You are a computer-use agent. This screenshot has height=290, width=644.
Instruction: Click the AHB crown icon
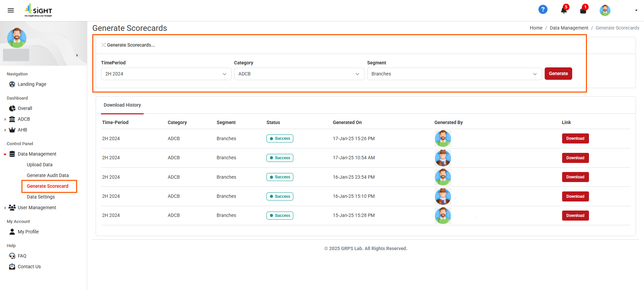pyautogui.click(x=12, y=130)
